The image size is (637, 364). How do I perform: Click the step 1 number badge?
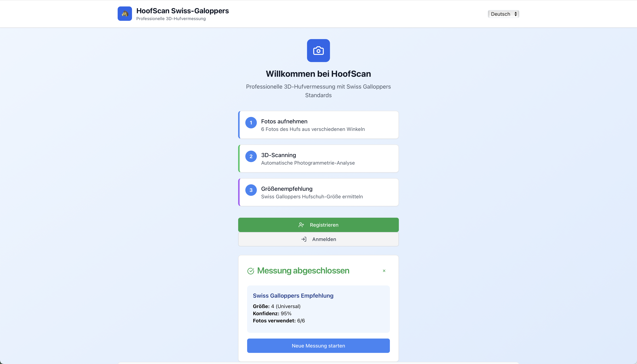pos(251,123)
